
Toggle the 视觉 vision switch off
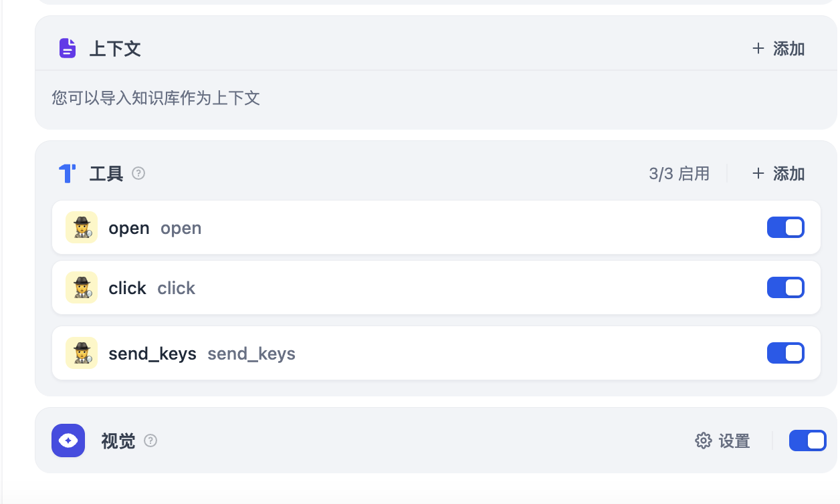[x=807, y=440]
